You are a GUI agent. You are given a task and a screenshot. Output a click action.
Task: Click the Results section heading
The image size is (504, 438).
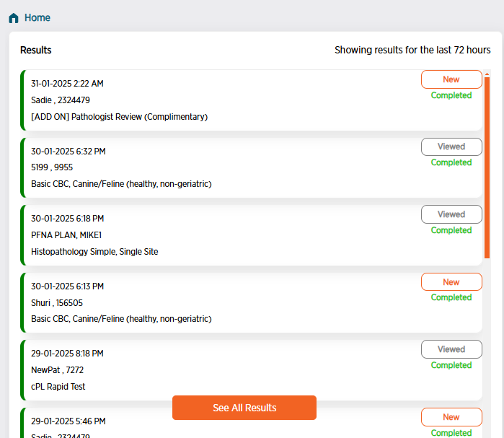(35, 51)
